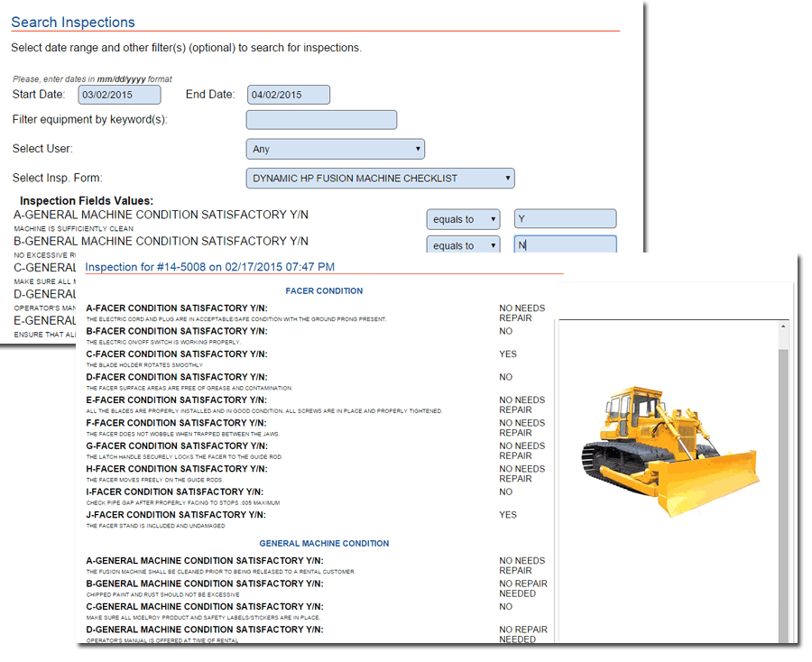Click the equipment keyword filter box

321,119
